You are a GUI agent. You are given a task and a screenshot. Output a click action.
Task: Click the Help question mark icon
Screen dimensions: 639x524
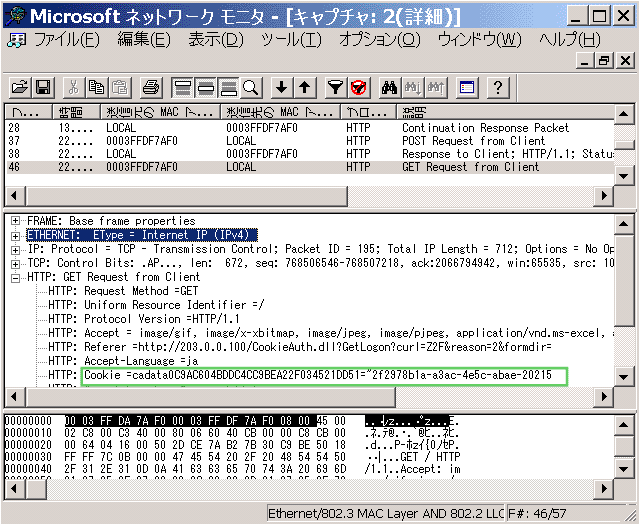(x=498, y=88)
